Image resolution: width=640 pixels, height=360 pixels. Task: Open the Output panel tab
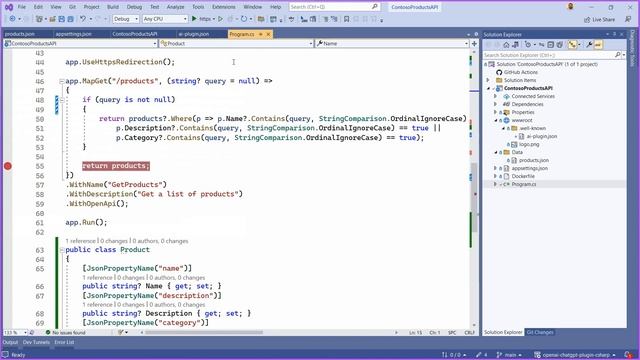coord(10,342)
